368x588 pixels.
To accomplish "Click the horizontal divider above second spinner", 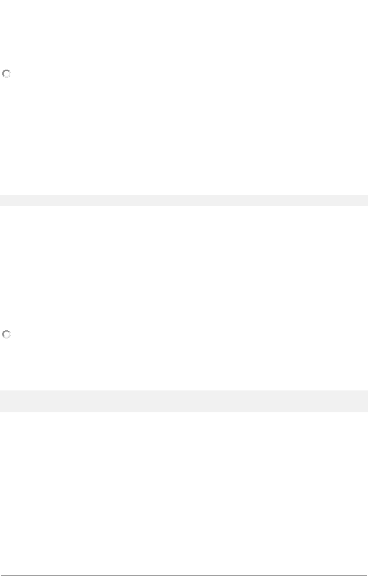I will coord(184,315).
